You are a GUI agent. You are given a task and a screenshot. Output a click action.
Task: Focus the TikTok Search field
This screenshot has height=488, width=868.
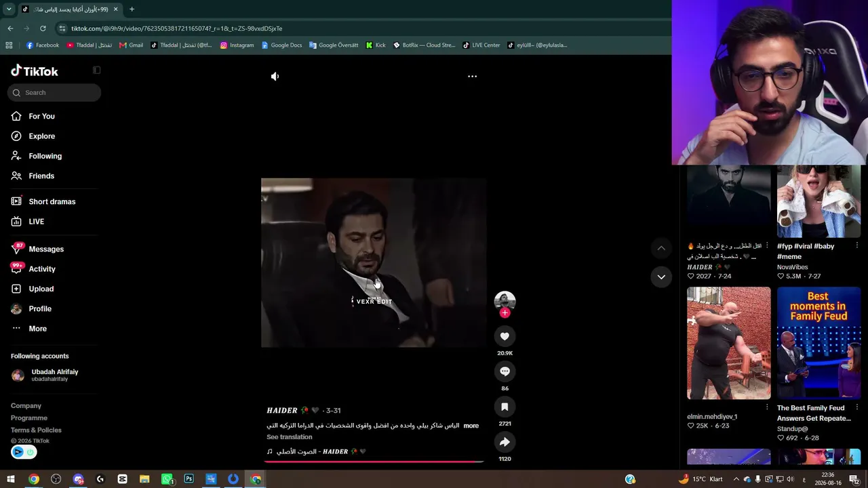pos(54,93)
